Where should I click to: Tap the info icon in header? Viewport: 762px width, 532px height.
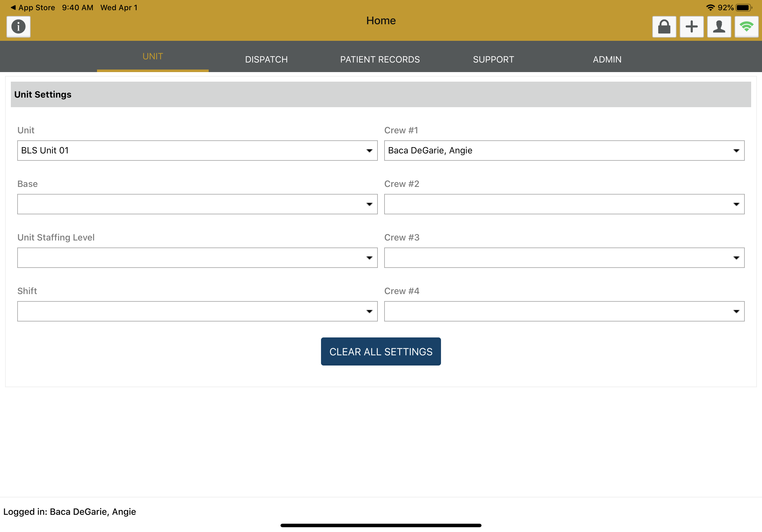18,26
